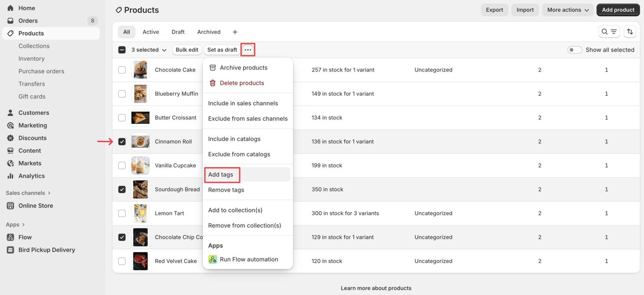
Task: Click the Run Flow automation icon
Action: [x=213, y=260]
